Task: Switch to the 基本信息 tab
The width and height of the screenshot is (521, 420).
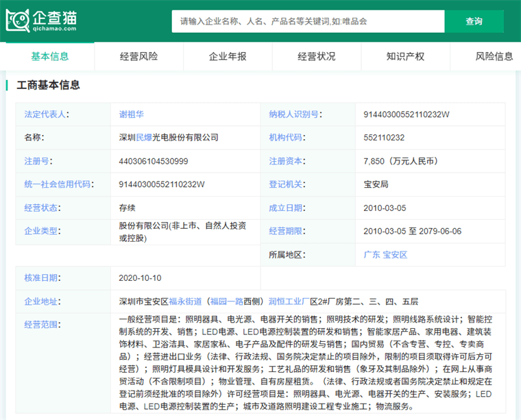Action: 50,56
